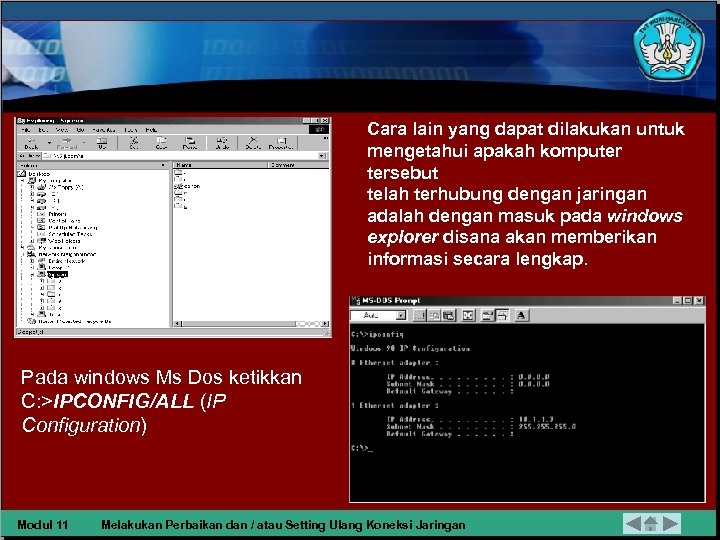Screen dimensions: 720x540
Task: Click the Full screen icon in MS-DOS Prompt
Action: coord(467,315)
